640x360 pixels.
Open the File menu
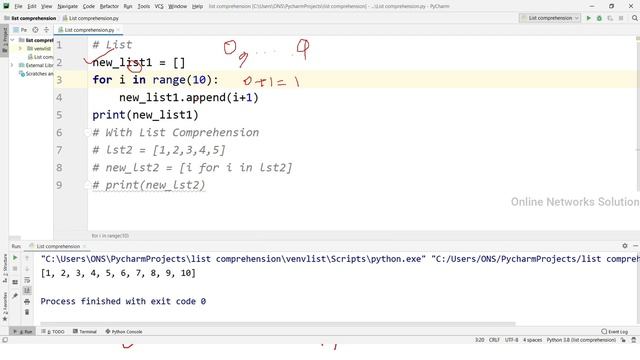click(x=18, y=6)
